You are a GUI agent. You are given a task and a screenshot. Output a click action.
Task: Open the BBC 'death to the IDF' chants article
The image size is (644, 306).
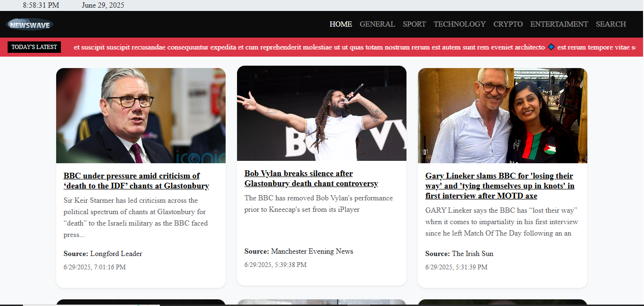(x=137, y=181)
